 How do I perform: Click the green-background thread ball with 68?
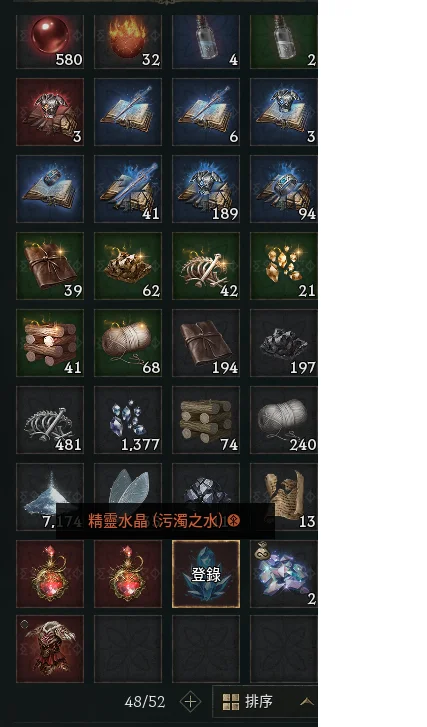[x=128, y=343]
